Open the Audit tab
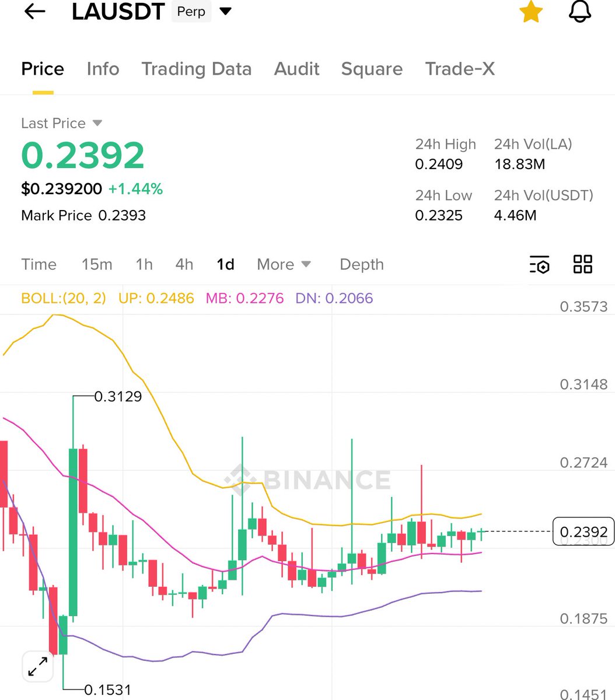This screenshot has width=615, height=700. click(296, 69)
